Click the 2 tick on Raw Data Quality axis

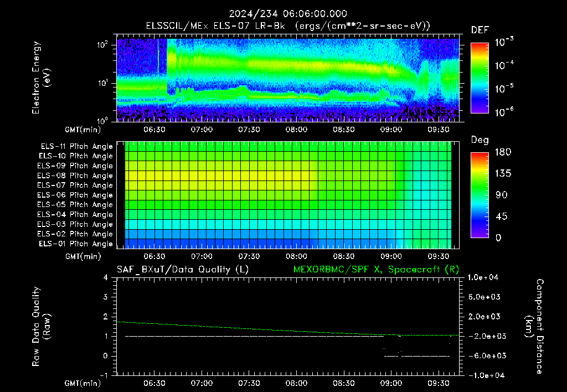click(106, 316)
